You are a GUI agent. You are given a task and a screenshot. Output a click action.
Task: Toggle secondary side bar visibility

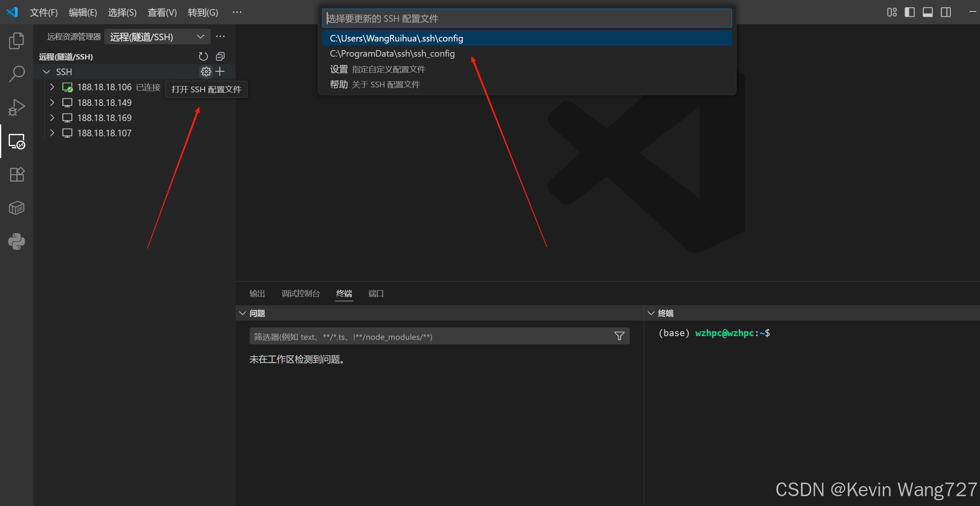(946, 12)
